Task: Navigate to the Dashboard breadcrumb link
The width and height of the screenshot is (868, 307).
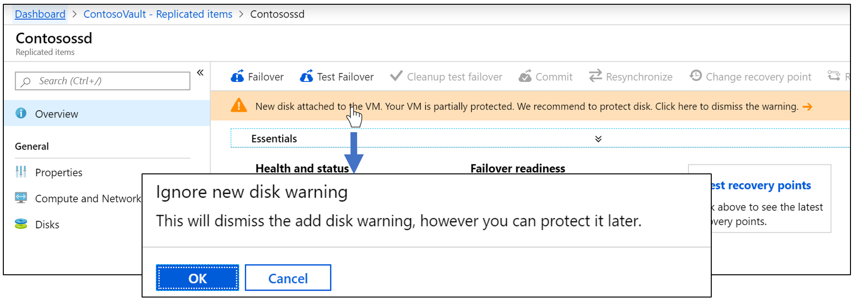Action: [40, 14]
